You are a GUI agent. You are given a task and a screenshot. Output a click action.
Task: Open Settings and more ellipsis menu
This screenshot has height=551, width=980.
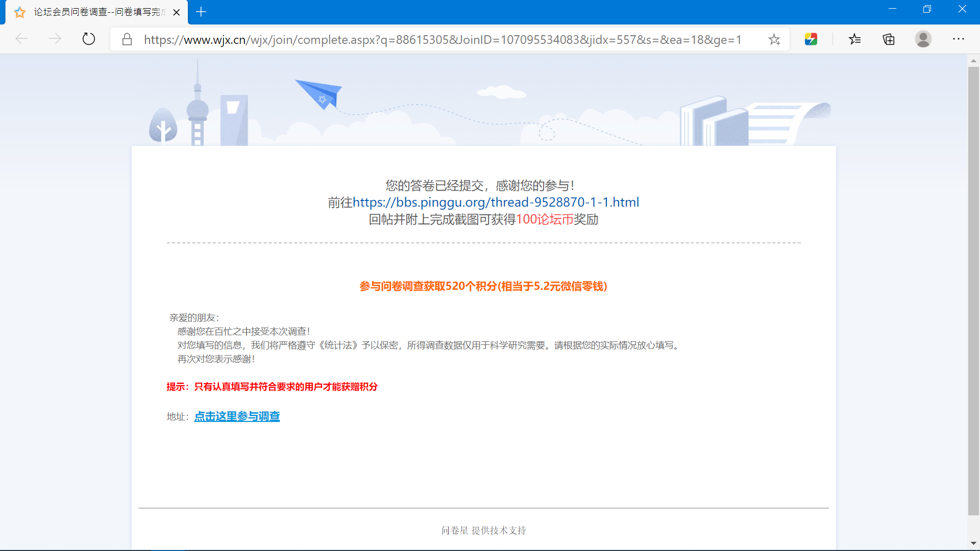[958, 39]
